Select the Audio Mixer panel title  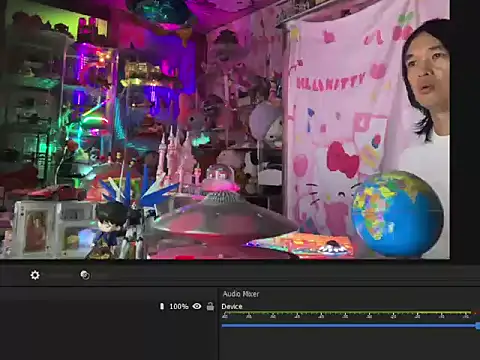241,294
